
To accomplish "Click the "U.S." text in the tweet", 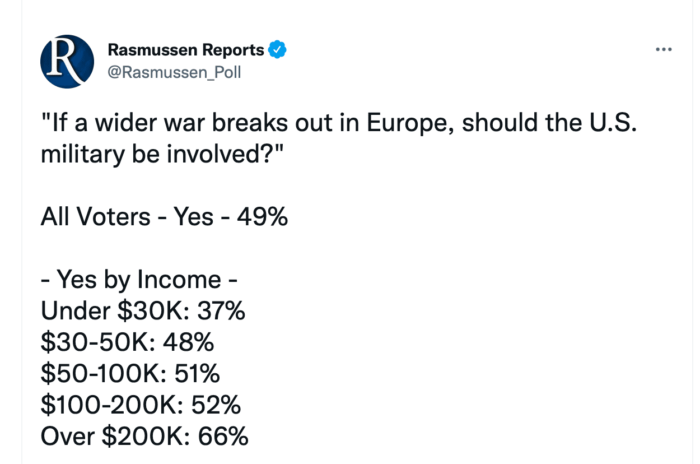I will (x=613, y=123).
